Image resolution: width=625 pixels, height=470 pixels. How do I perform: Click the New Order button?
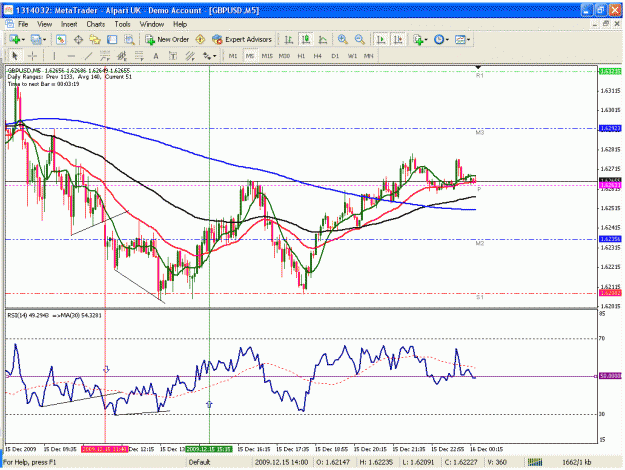(167, 39)
